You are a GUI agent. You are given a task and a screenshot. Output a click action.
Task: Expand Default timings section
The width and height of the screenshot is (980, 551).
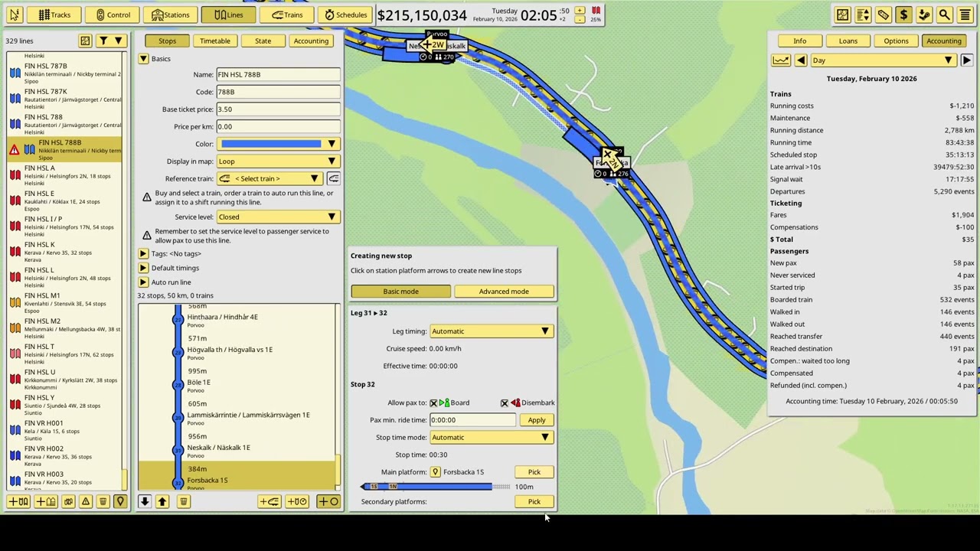(x=143, y=268)
